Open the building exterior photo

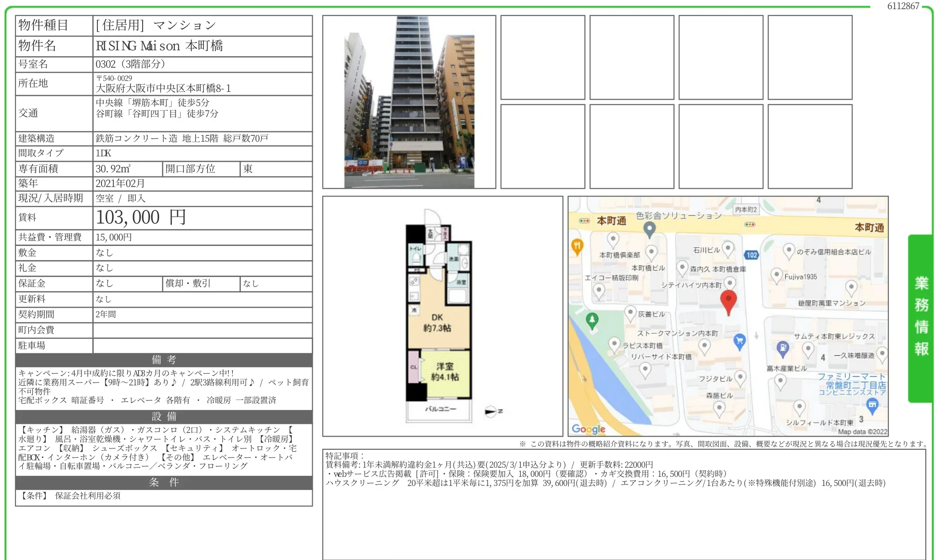[x=409, y=102]
